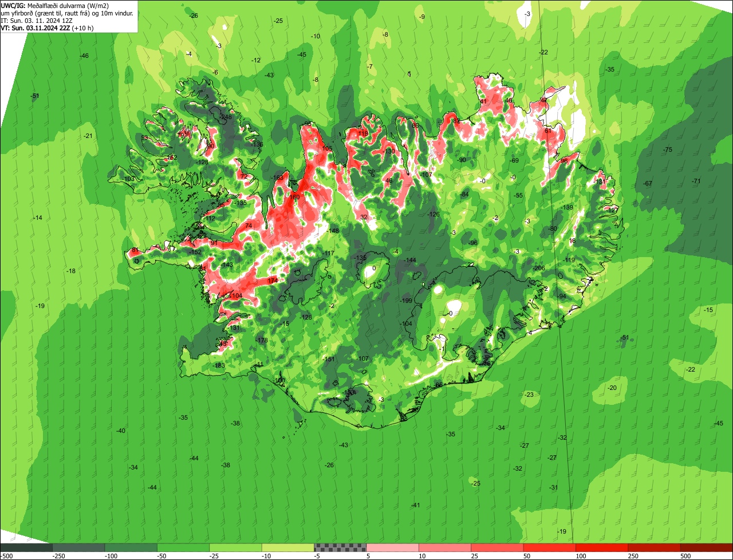The width and height of the screenshot is (733, 560).
Task: Click the '-117' value on the map
Action: (x=328, y=253)
